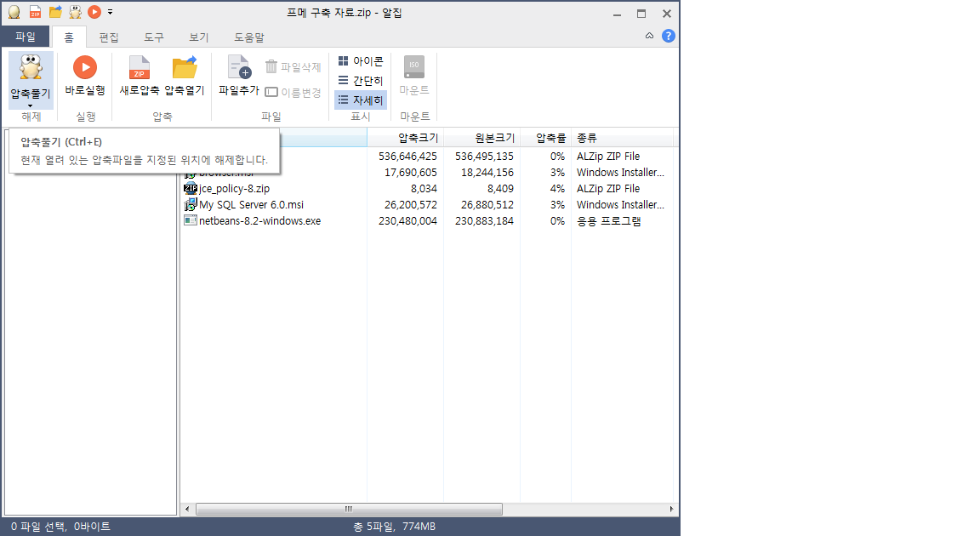Sort by the 압축크기 column header
980x536 pixels.
405,138
